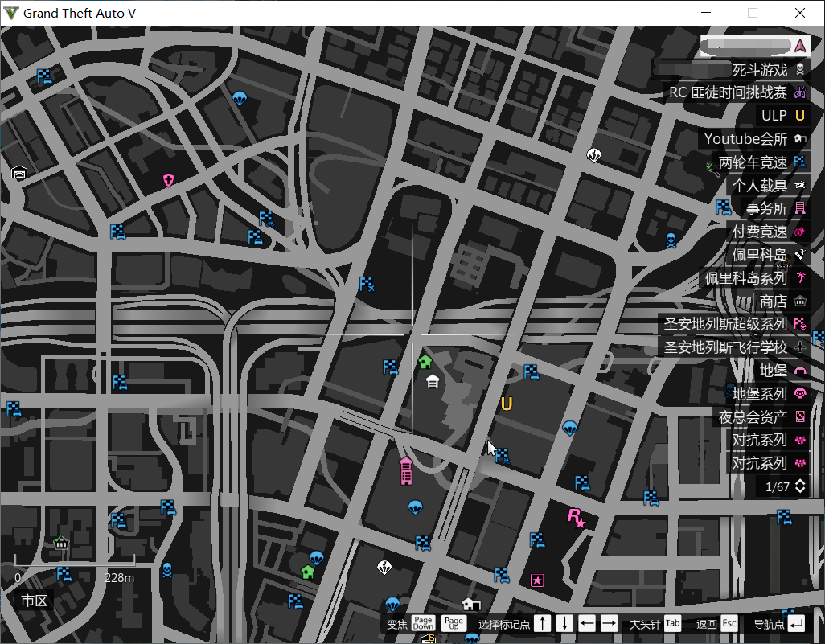Viewport: 825px width, 644px height.
Task: Select the 死斗游戏 legend entry
Action: click(731, 69)
